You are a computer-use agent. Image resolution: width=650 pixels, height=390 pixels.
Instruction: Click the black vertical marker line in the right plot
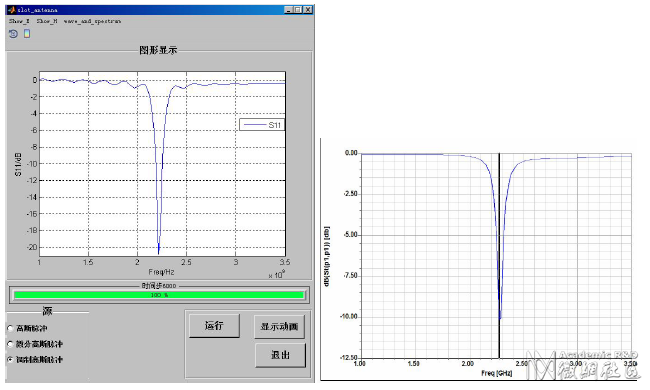[499, 255]
